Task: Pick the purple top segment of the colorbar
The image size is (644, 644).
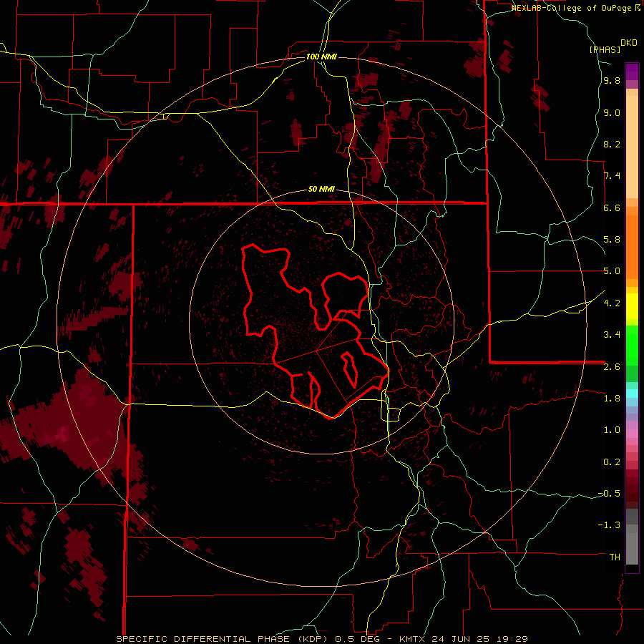Action: pyautogui.click(x=632, y=72)
